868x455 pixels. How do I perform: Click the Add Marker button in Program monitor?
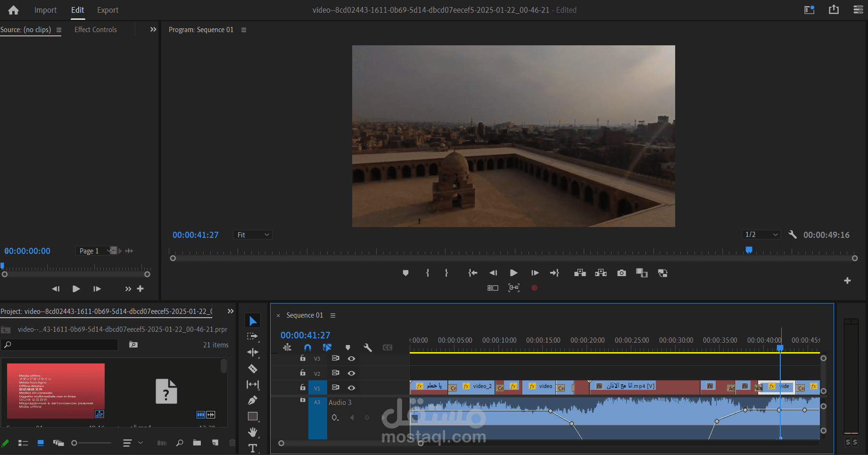[405, 273]
